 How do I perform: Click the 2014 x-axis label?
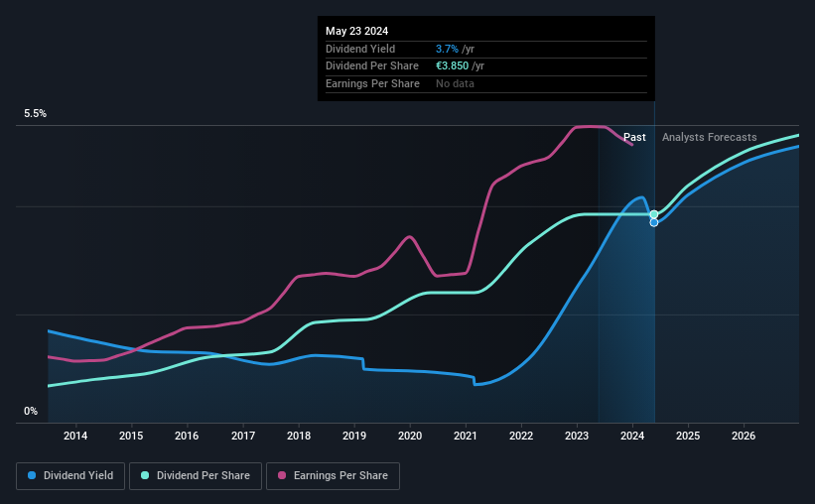coord(75,436)
